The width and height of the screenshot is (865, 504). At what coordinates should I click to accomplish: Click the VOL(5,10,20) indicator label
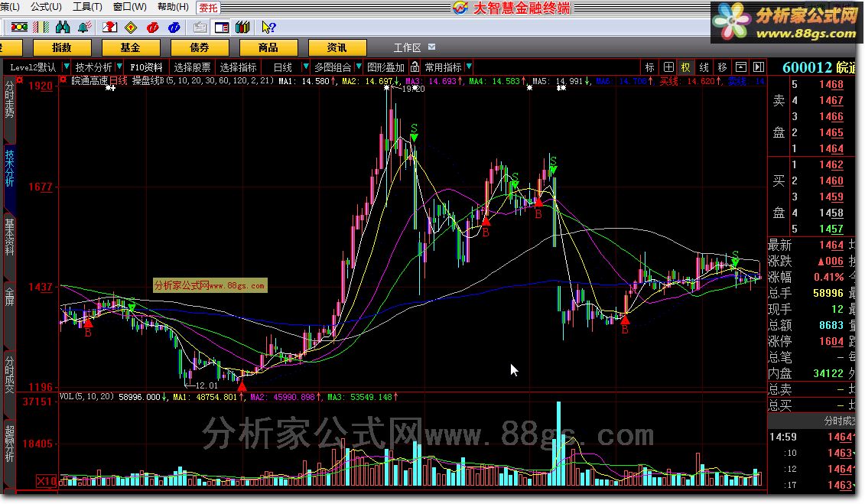86,396
